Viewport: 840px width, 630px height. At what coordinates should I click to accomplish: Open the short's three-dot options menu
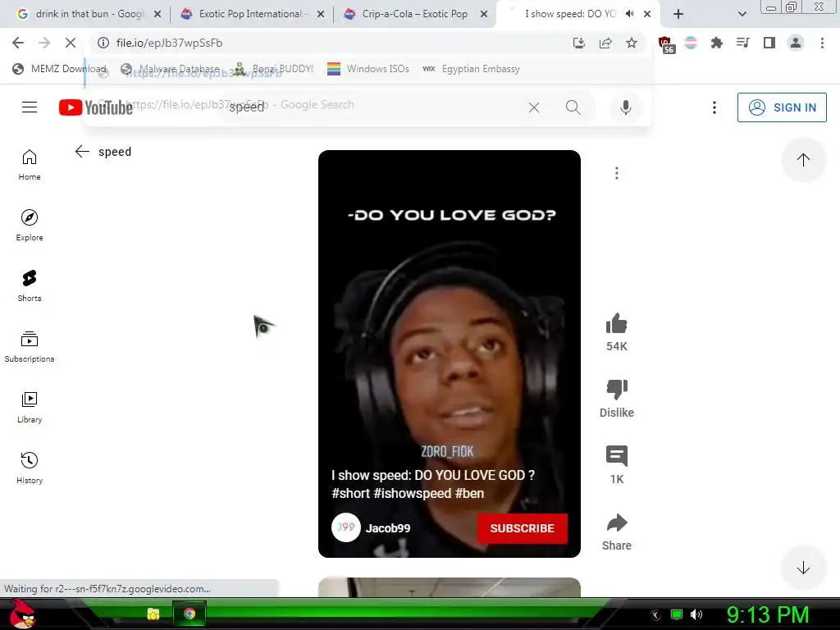(617, 173)
